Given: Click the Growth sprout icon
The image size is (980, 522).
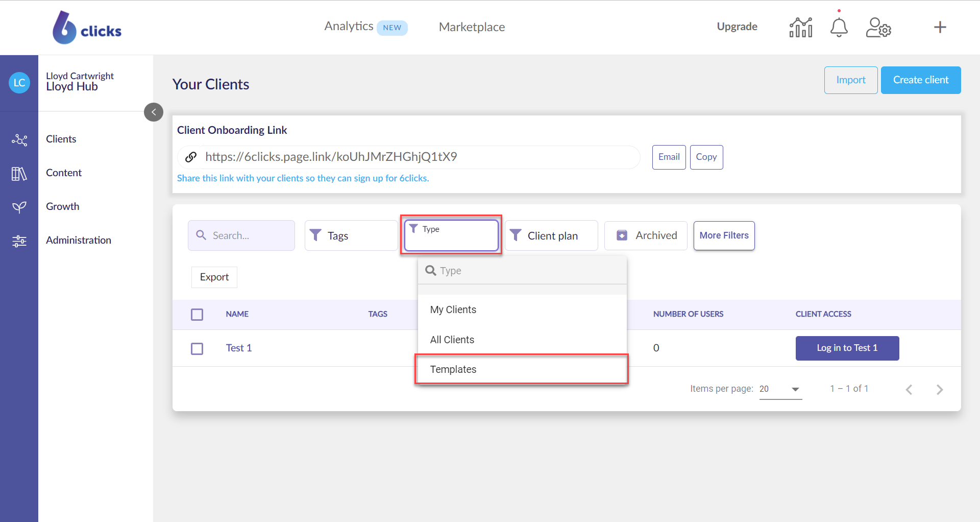Looking at the screenshot, I should click(x=19, y=207).
